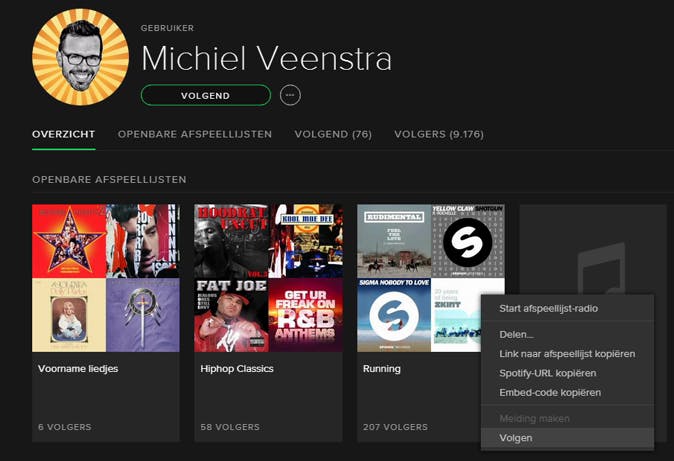
Task: Click the Hiphop Classics playlist title
Action: click(x=237, y=369)
